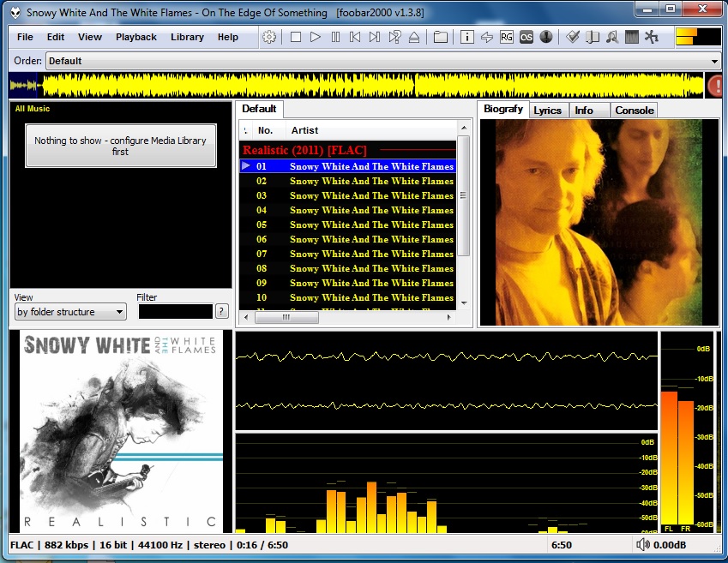The width and height of the screenshot is (728, 563).
Task: Switch to the Default playlist tab
Action: (x=259, y=109)
